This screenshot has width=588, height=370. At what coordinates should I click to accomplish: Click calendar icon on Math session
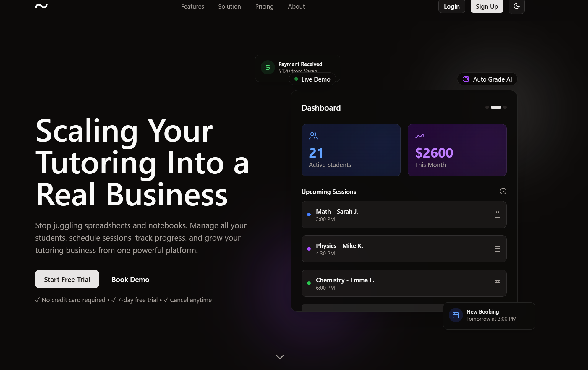tap(497, 215)
